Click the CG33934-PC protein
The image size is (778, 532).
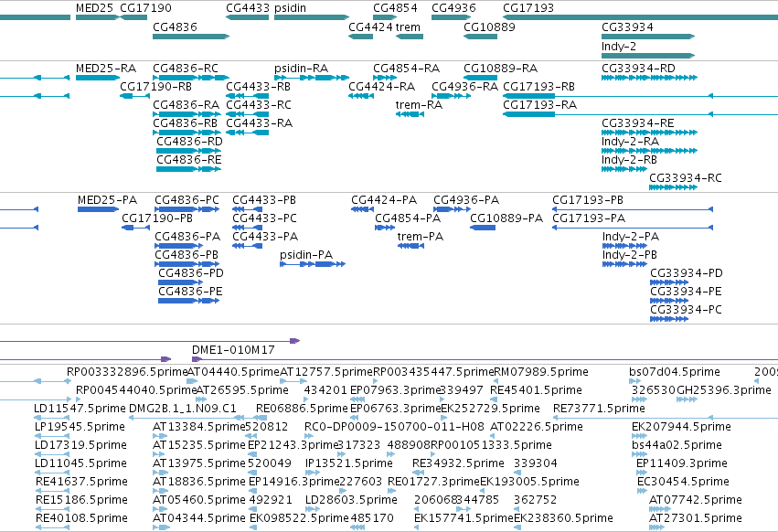point(687,310)
